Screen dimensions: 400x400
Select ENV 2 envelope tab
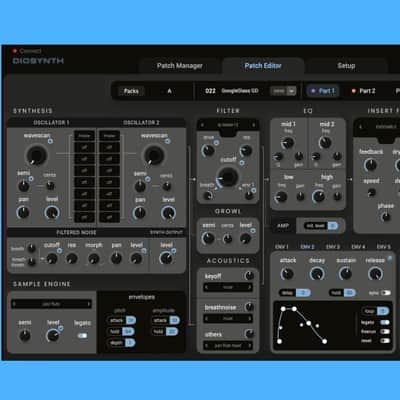[307, 247]
